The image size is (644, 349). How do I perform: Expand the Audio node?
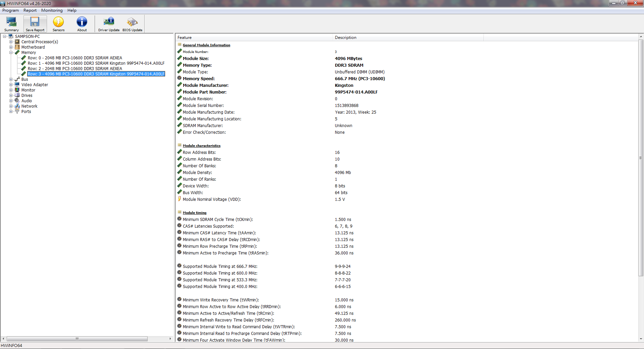(x=11, y=101)
